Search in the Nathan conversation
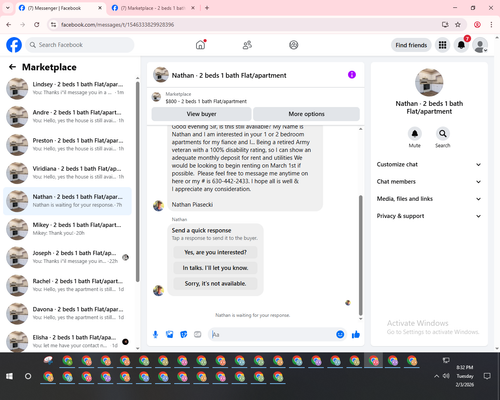500x400 pixels. (x=443, y=134)
